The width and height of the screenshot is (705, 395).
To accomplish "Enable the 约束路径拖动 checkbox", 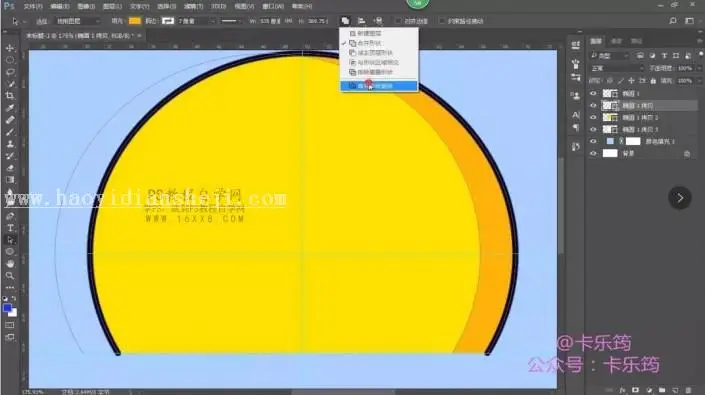I will (x=441, y=21).
